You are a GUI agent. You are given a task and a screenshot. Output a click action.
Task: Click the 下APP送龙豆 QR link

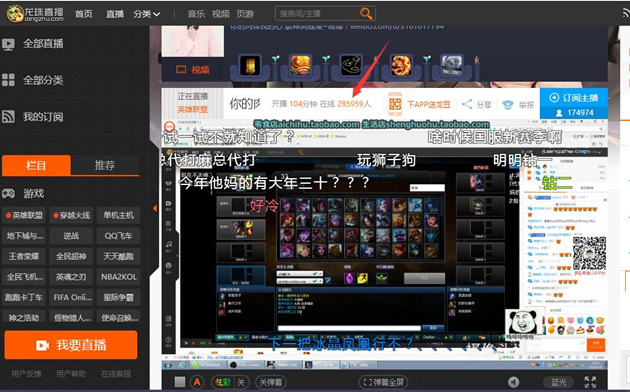pos(419,104)
